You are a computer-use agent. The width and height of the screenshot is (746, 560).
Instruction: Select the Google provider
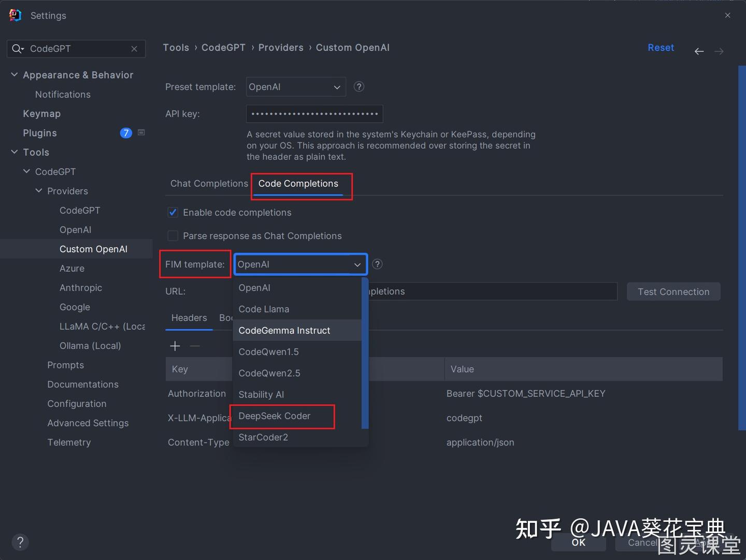pos(75,307)
